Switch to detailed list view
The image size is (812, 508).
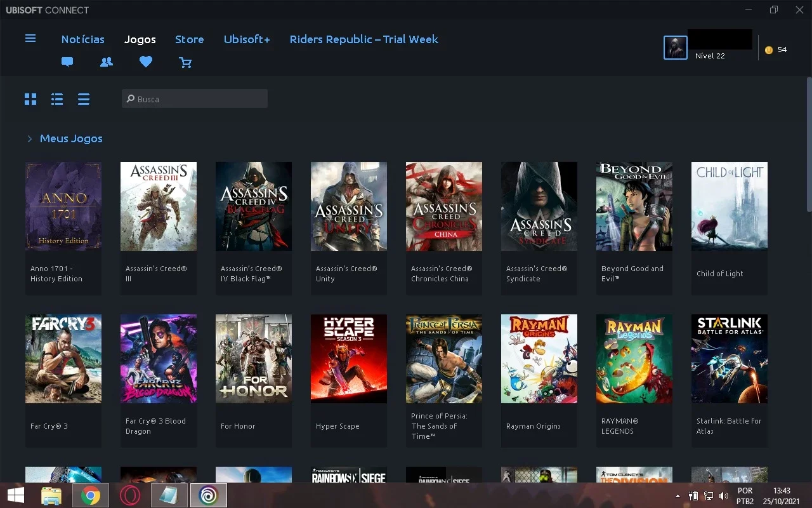click(x=57, y=99)
